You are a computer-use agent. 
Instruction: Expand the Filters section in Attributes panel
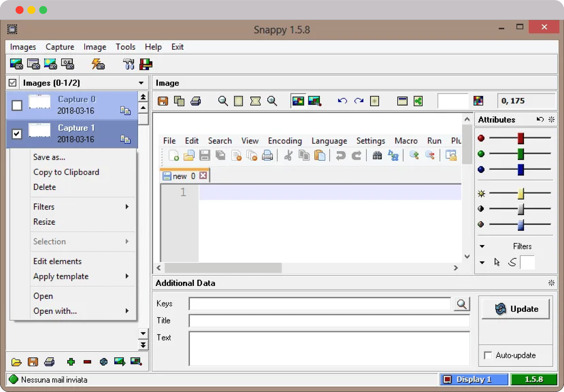coord(482,246)
